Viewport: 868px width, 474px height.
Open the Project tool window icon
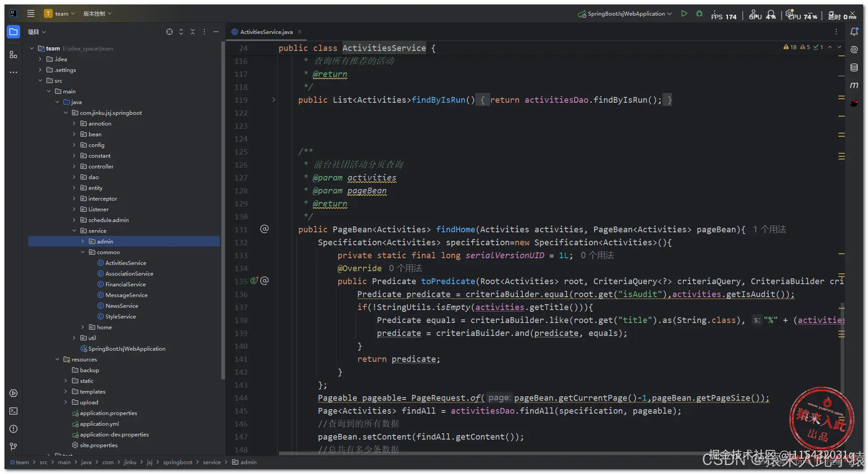click(x=13, y=32)
